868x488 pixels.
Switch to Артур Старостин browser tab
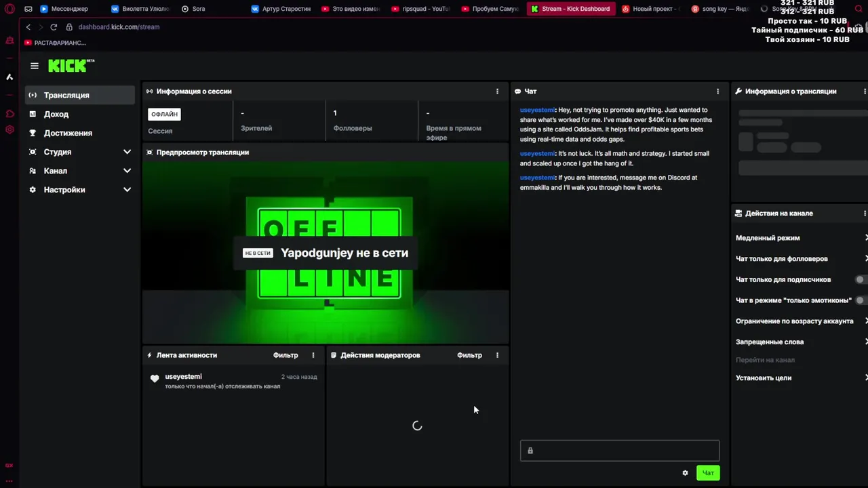coord(281,9)
